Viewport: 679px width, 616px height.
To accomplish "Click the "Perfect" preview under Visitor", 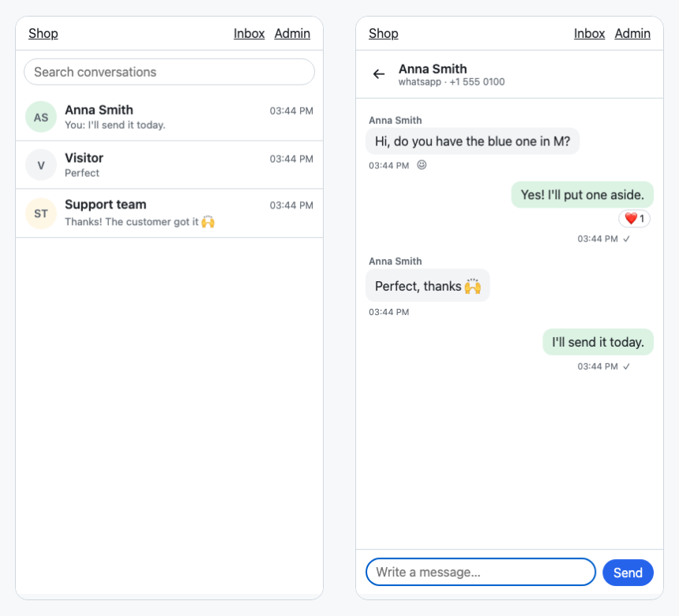I will [x=82, y=173].
